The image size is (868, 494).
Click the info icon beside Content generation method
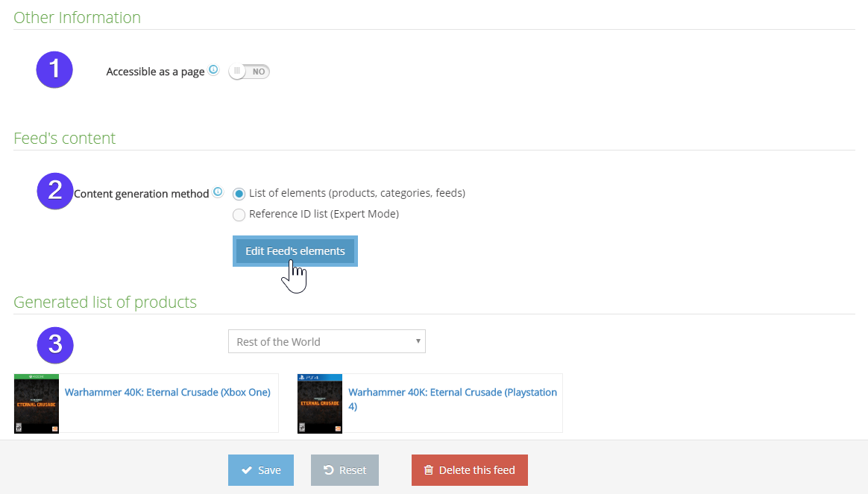point(218,192)
